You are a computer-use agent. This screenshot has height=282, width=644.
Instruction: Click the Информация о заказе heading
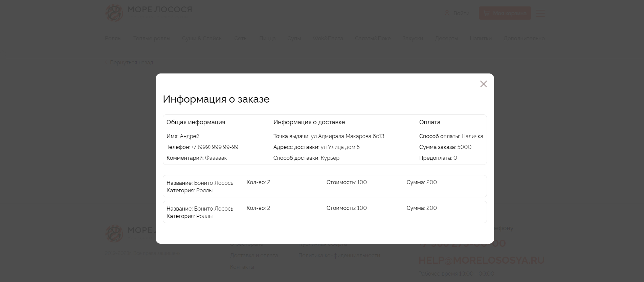(216, 99)
